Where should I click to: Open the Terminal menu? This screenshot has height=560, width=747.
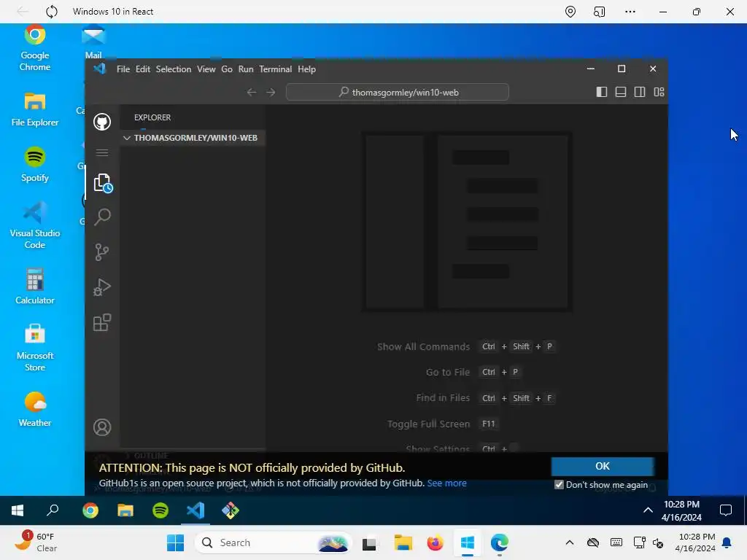click(275, 69)
